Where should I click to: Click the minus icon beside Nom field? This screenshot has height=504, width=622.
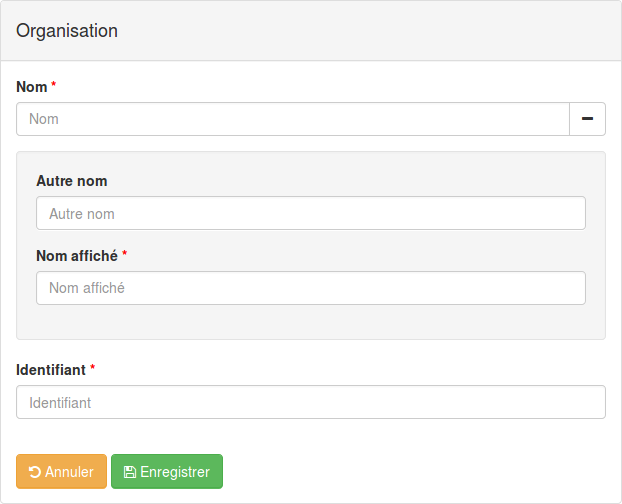pos(587,119)
